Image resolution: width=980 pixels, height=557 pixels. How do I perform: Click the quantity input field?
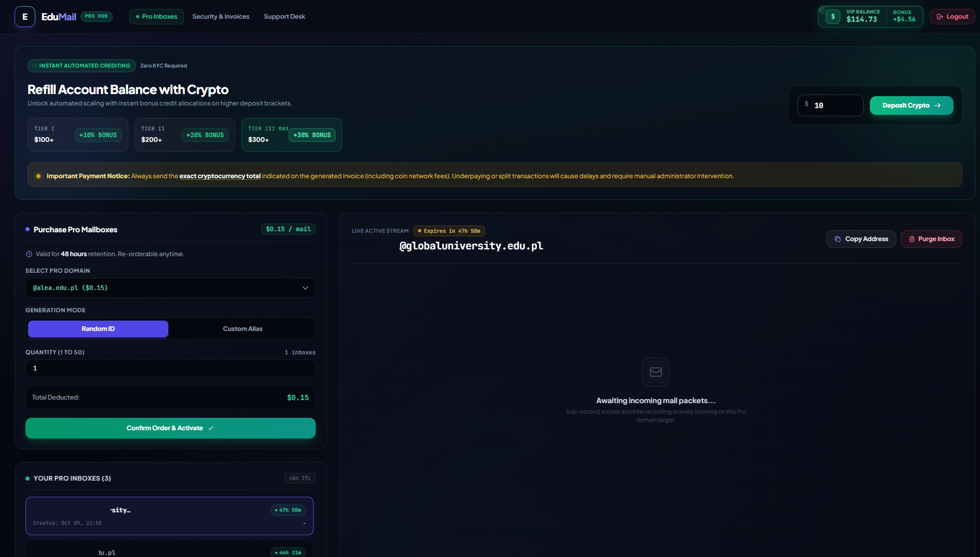click(x=170, y=368)
